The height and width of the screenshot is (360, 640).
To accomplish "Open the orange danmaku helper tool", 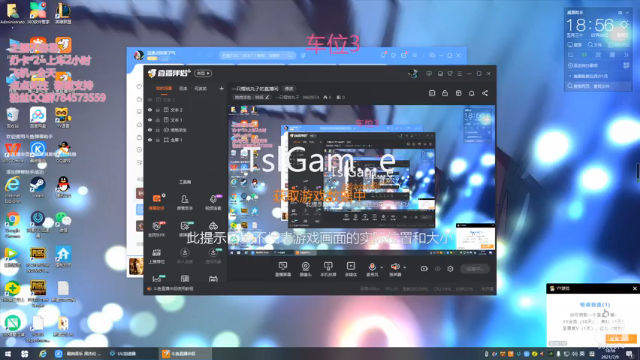I will tap(157, 202).
